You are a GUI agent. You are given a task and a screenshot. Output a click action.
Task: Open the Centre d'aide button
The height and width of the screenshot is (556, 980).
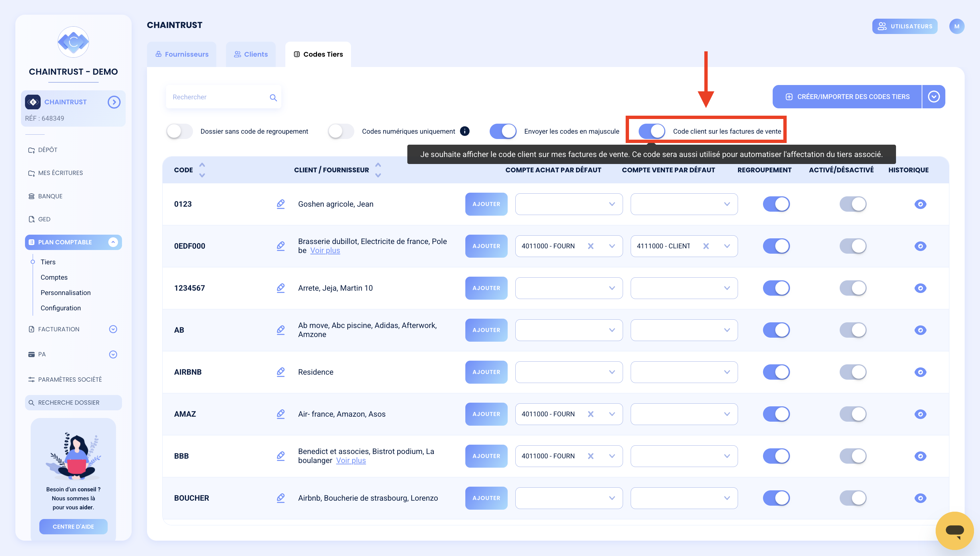[x=73, y=526]
